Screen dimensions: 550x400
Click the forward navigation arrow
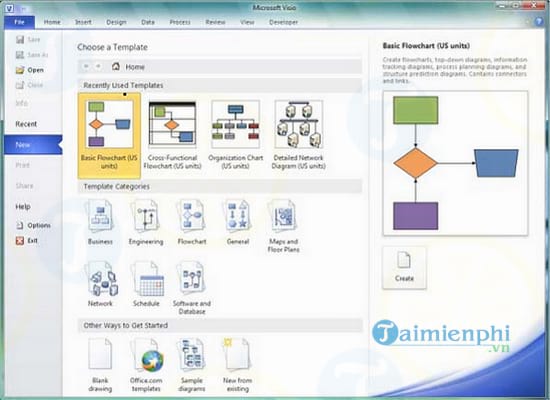(98, 66)
